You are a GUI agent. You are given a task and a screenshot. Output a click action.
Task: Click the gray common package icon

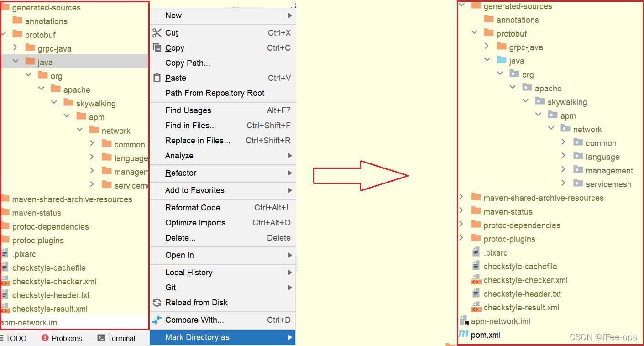point(578,142)
